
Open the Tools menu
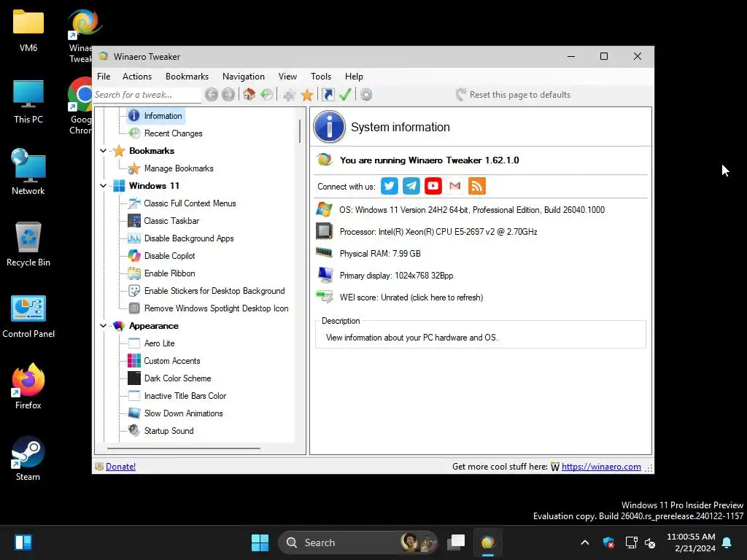coord(321,76)
